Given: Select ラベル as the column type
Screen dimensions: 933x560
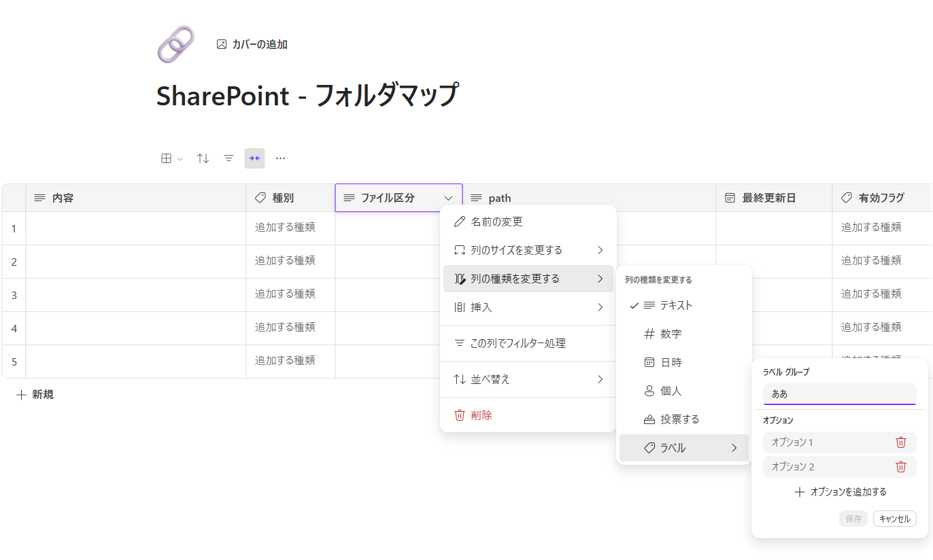Looking at the screenshot, I should tap(684, 448).
